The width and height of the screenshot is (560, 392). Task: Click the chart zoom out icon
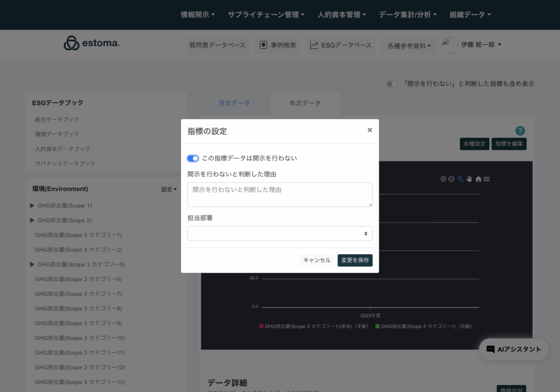click(451, 179)
